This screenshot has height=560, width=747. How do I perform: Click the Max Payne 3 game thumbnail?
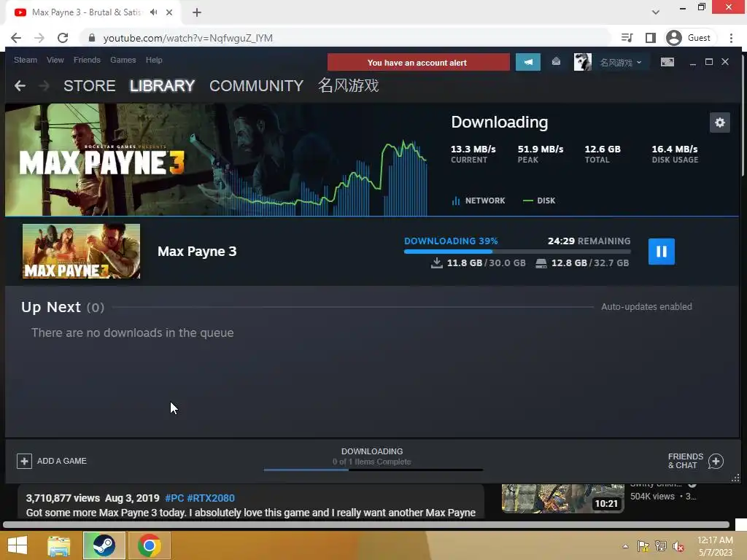tap(81, 251)
